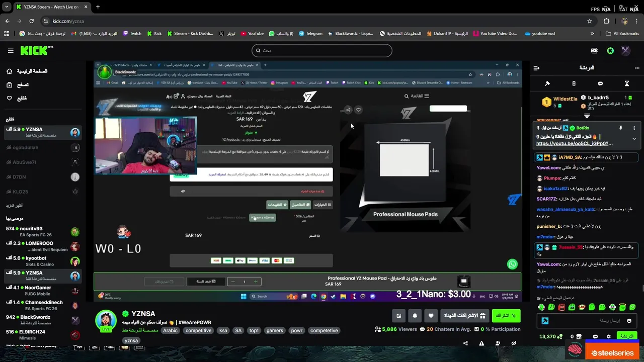
Task: Click the send message input field
Action: pos(588,320)
